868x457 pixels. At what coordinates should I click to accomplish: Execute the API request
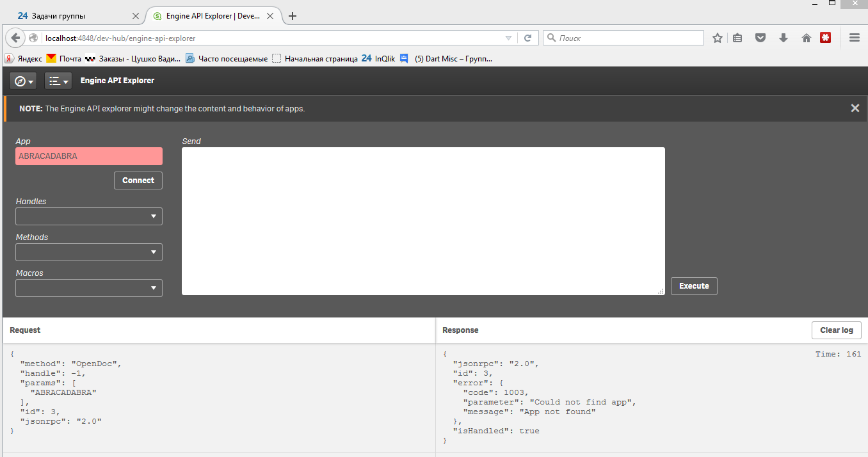pyautogui.click(x=694, y=285)
